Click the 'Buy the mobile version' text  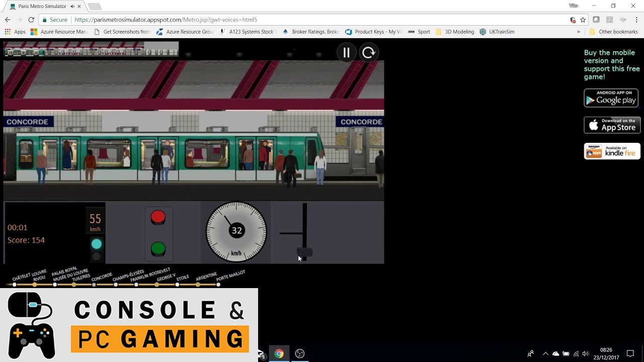[x=612, y=65]
